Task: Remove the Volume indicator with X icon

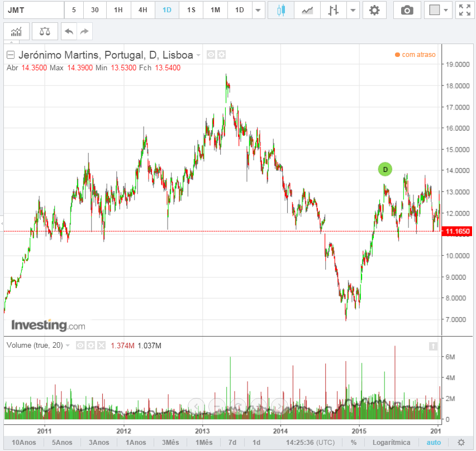Action: (101, 346)
